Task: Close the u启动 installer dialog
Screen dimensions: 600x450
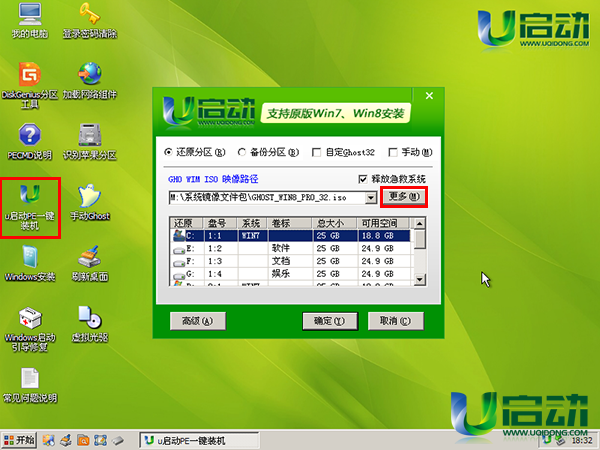Action: [x=429, y=96]
